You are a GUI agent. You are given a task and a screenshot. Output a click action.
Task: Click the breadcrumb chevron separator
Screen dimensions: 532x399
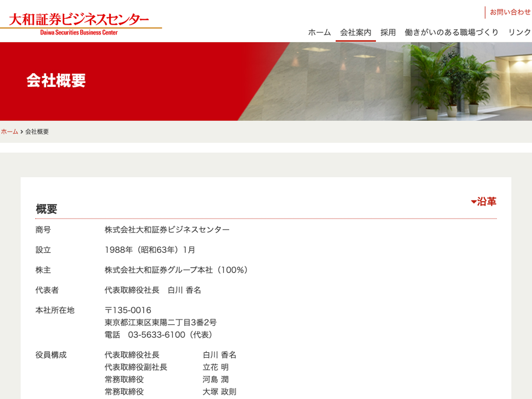click(x=22, y=132)
